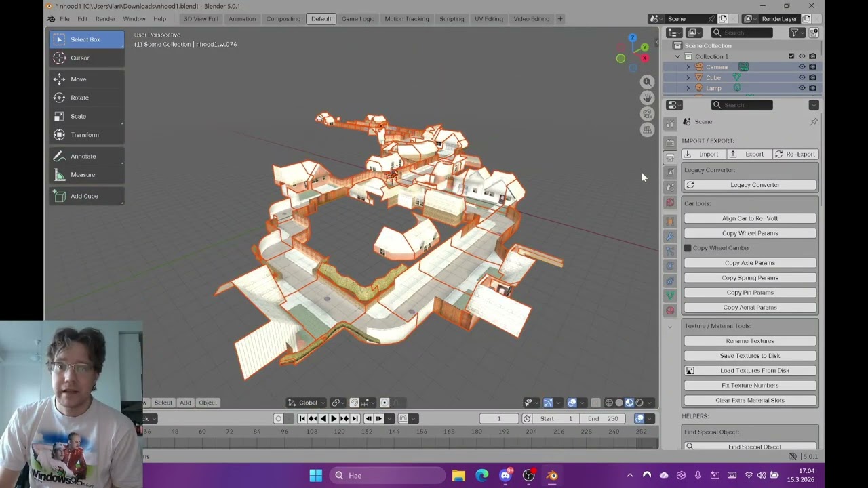Switch to the UV Editing workspace
Viewport: 868px width, 488px height.
[488, 18]
